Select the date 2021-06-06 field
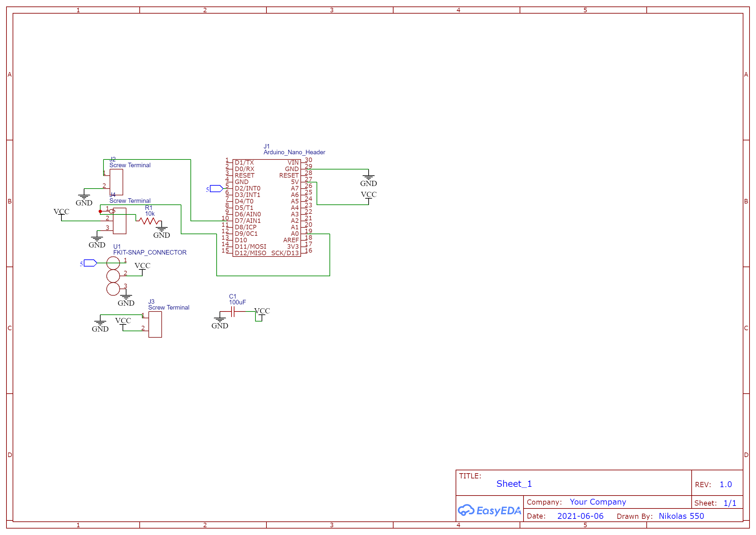 click(x=580, y=516)
